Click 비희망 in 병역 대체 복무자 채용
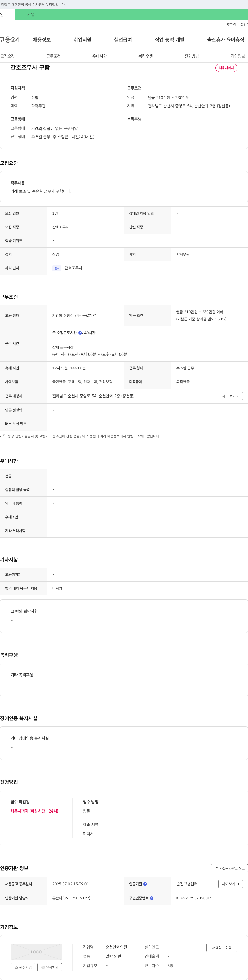Screen dimensions: 248x980 [x=57, y=588]
